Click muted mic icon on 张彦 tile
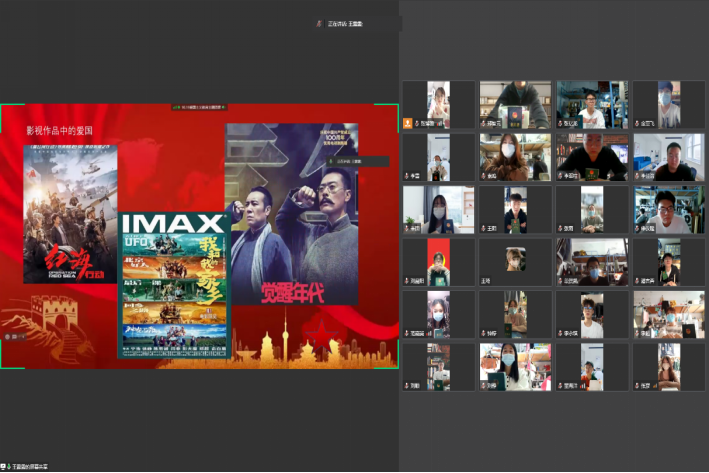 coord(637,386)
